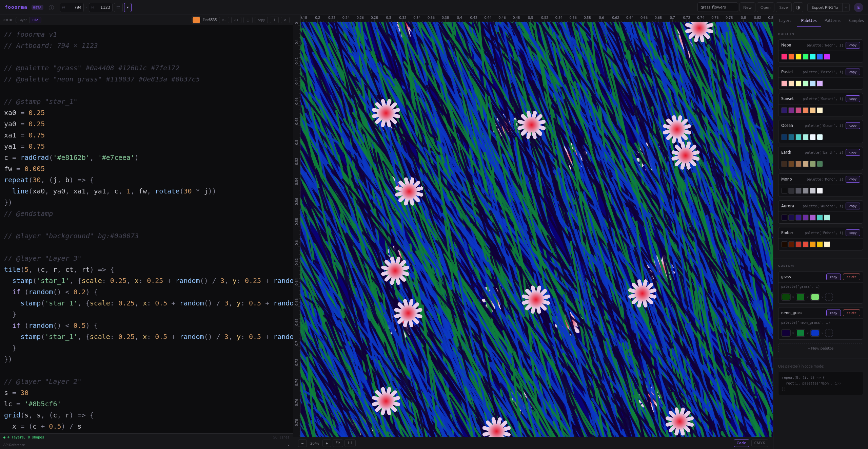
Task: Copy the Sunset palette snippet
Action: coord(853,99)
